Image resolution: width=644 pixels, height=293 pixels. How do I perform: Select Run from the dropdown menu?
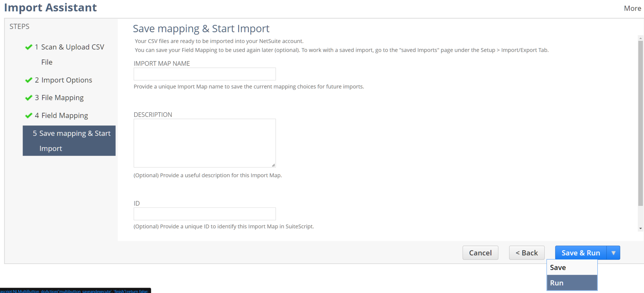coord(557,282)
